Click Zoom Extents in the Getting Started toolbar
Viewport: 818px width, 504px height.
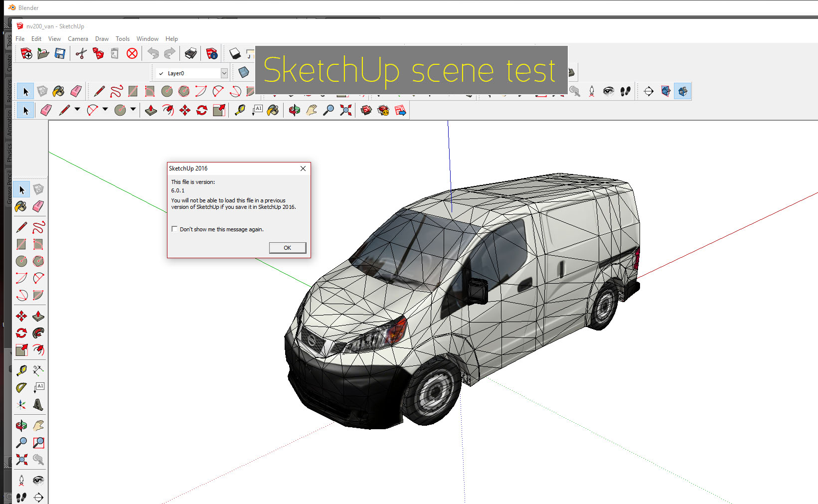click(x=345, y=110)
